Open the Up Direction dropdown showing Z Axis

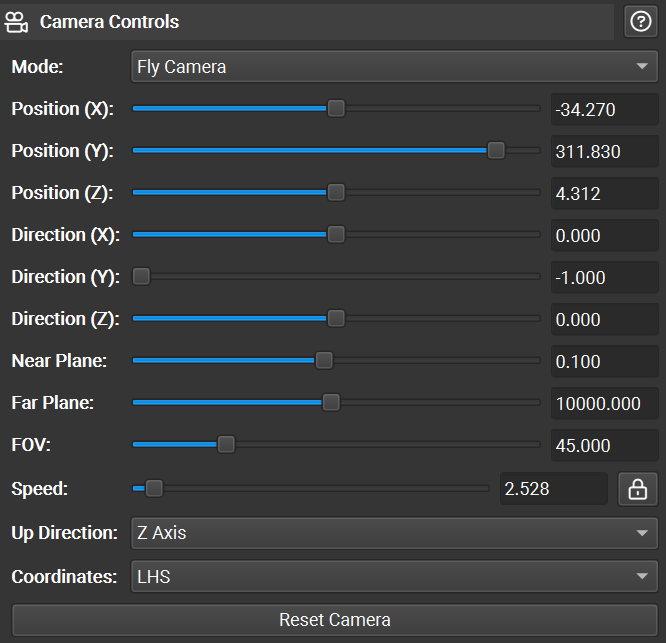(x=394, y=533)
